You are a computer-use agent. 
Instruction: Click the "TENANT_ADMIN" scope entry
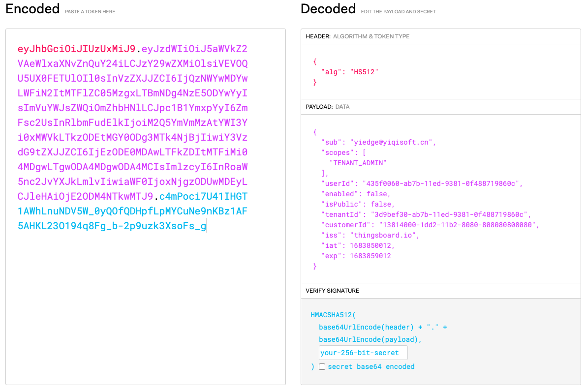pyautogui.click(x=358, y=163)
